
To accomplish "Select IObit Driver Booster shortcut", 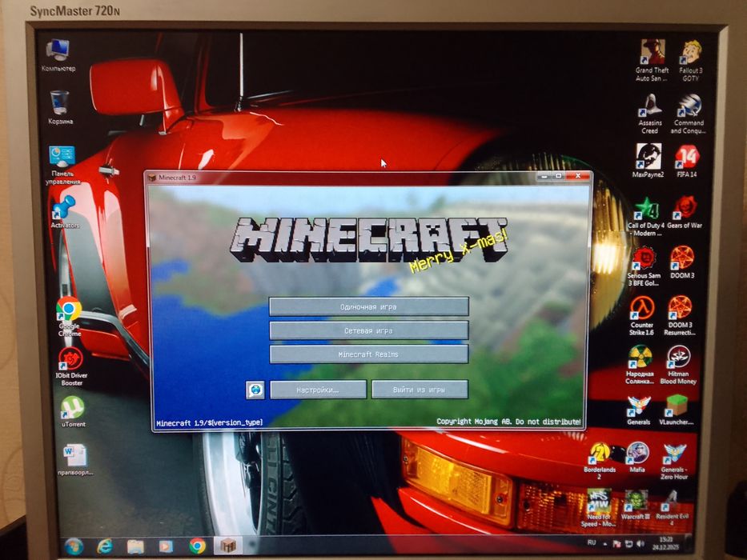I will click(x=71, y=366).
